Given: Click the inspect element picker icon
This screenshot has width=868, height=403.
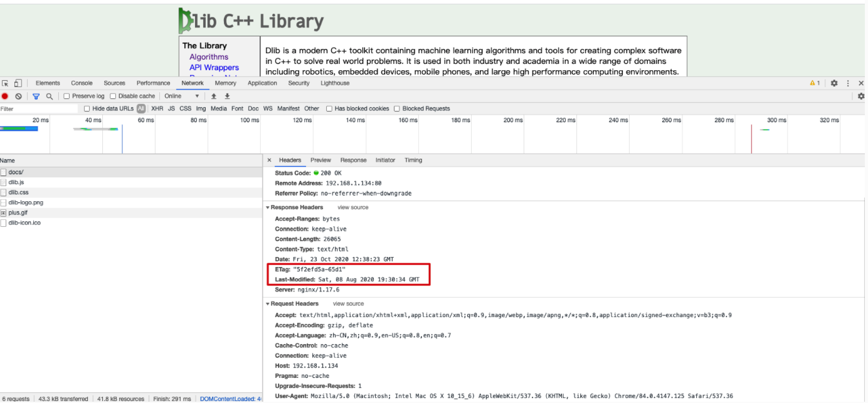Looking at the screenshot, I should click(6, 83).
